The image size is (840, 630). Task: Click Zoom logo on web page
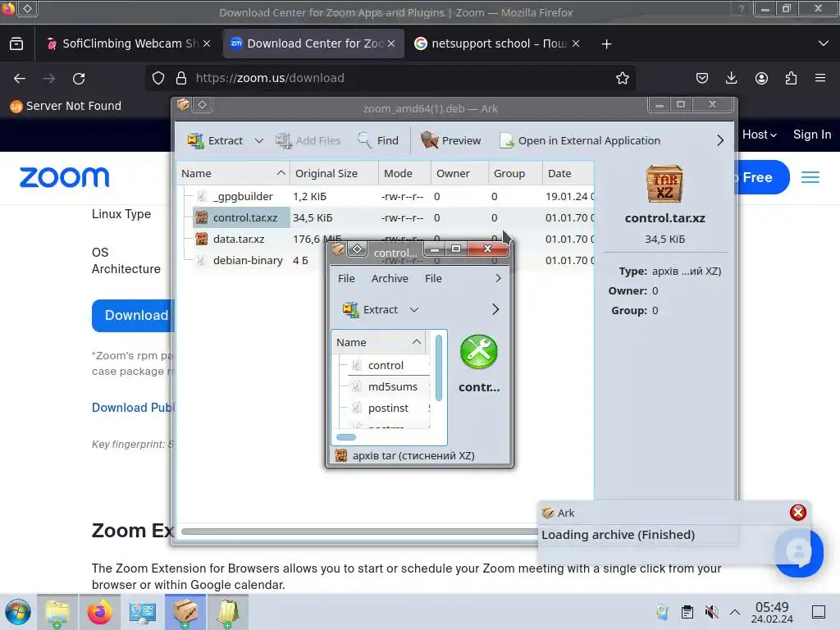click(64, 177)
